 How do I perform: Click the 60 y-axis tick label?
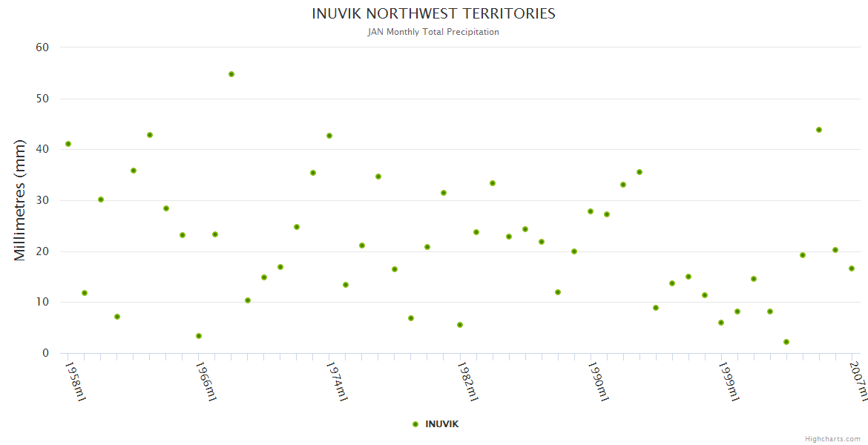point(42,47)
